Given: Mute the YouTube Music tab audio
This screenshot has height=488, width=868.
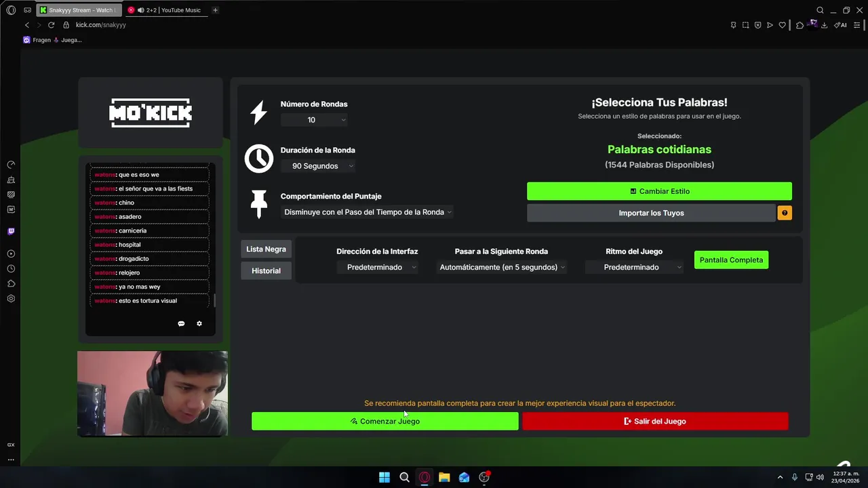Looking at the screenshot, I should coord(140,10).
